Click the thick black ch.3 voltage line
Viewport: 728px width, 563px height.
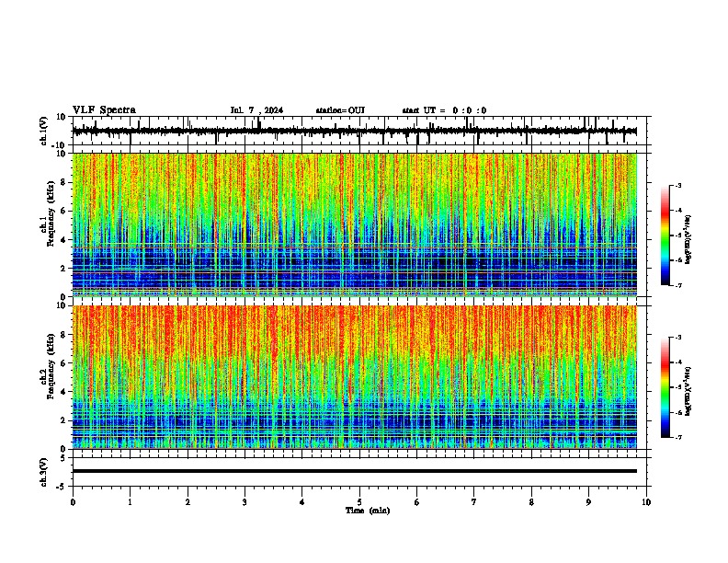tap(354, 471)
